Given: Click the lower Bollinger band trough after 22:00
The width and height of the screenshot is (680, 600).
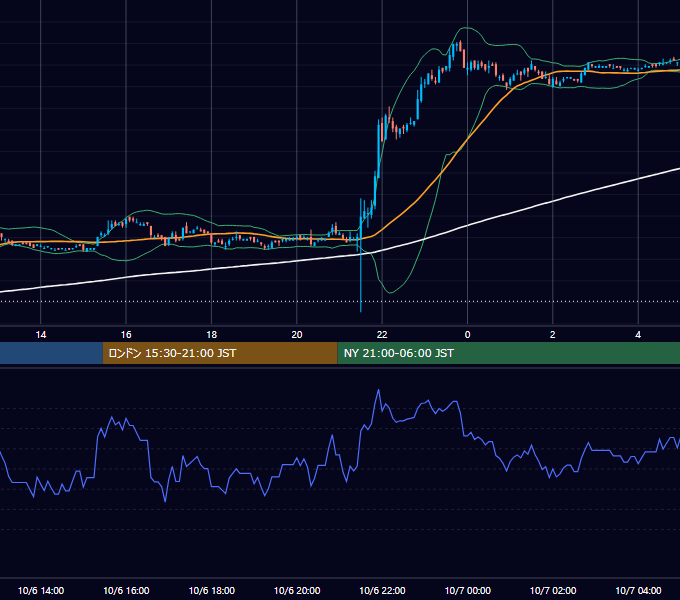Looking at the screenshot, I should (x=390, y=292).
